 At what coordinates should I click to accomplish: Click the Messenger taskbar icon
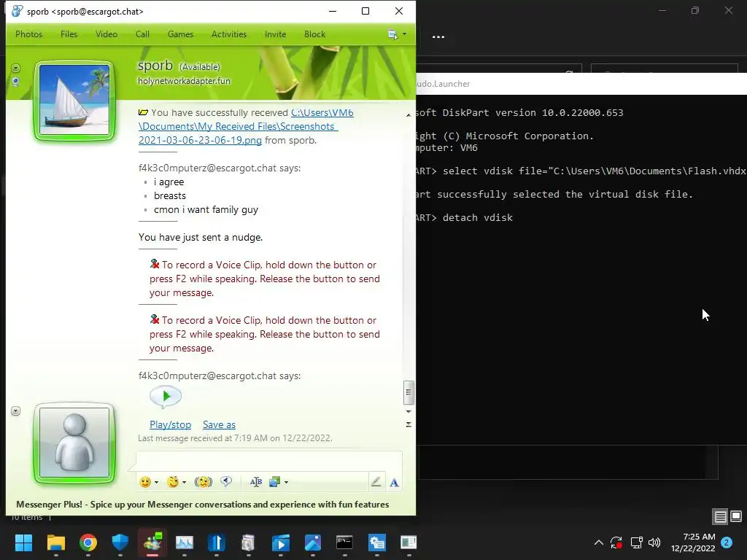(152, 542)
